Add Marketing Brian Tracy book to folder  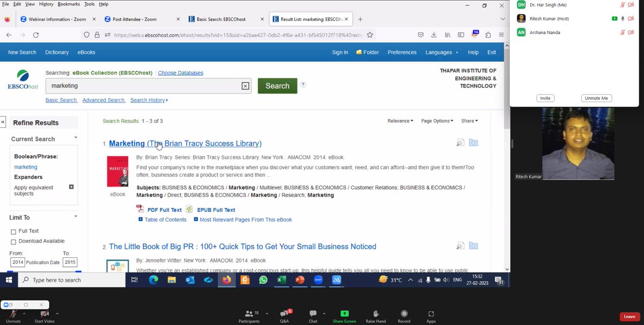[473, 143]
